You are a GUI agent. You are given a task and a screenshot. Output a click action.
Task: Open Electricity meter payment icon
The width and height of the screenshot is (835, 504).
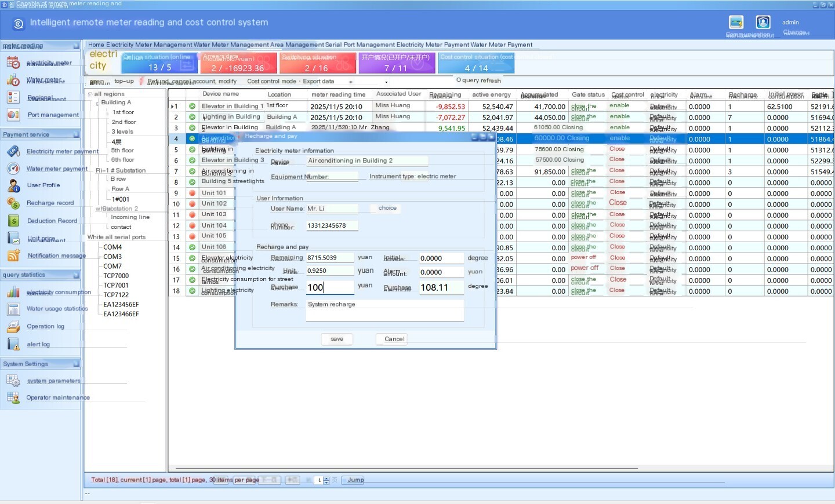tap(13, 151)
